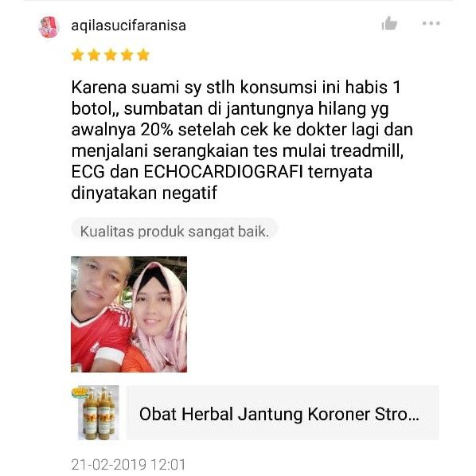The width and height of the screenshot is (476, 476).
Task: Select the second rating star
Action: pyautogui.click(x=94, y=55)
